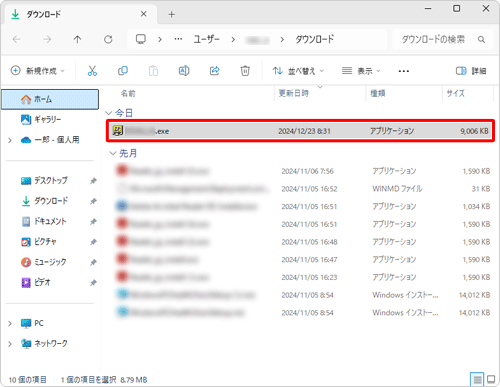500x387 pixels.
Task: Go up one folder level
Action: tap(77, 39)
